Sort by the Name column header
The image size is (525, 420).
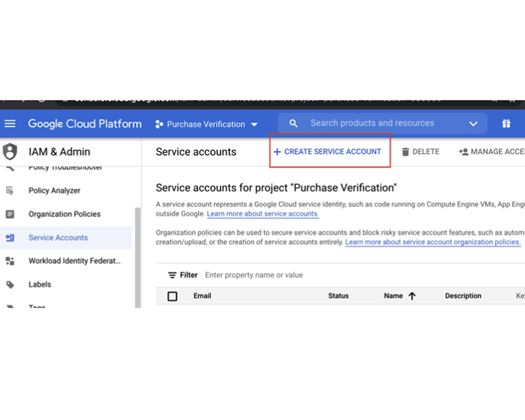coord(393,296)
